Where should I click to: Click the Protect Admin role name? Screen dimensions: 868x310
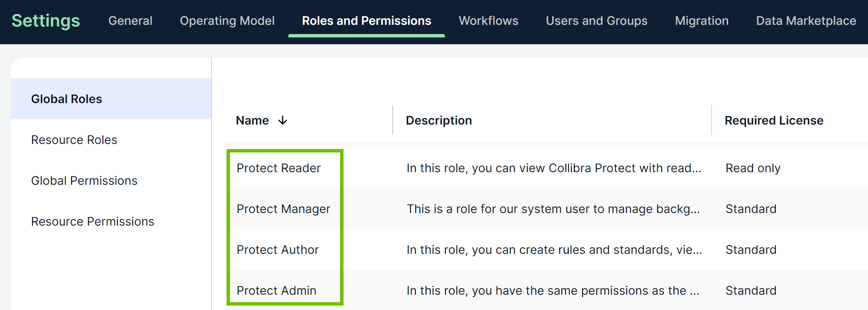(277, 291)
